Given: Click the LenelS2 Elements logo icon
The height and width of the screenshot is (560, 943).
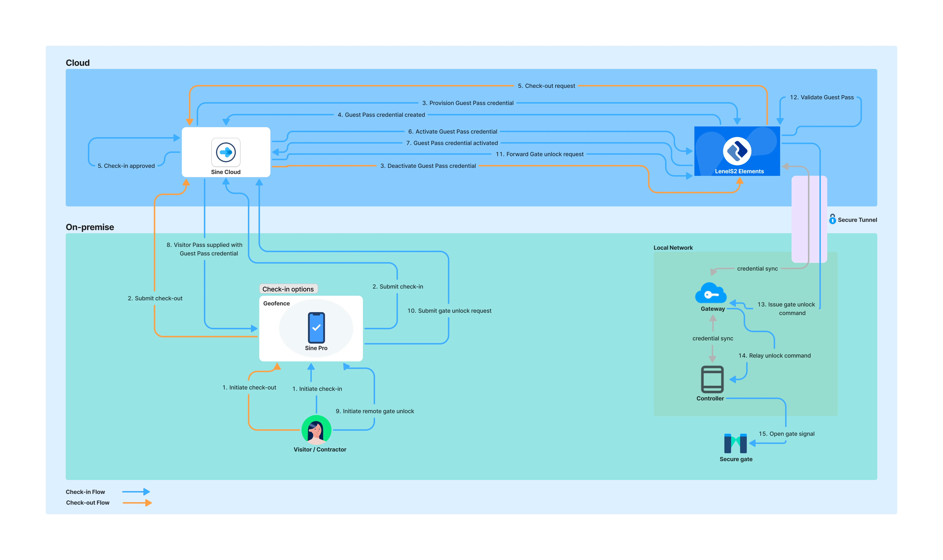Looking at the screenshot, I should (737, 151).
